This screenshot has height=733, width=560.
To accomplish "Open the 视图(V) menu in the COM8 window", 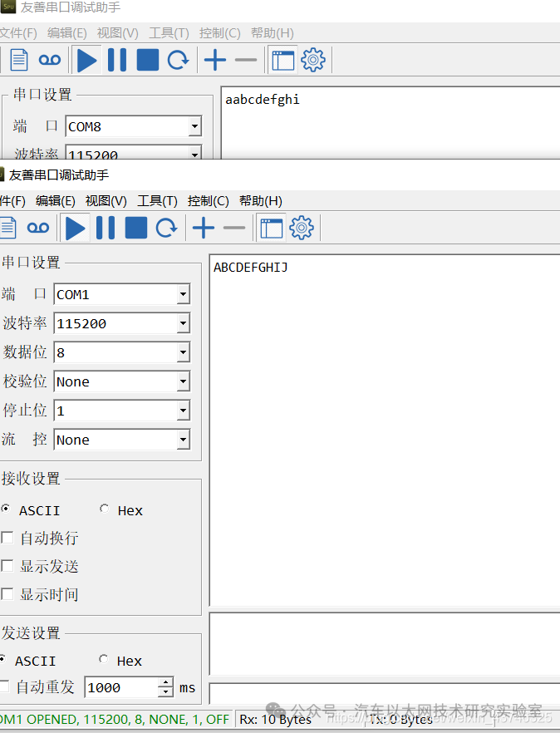I will point(117,33).
